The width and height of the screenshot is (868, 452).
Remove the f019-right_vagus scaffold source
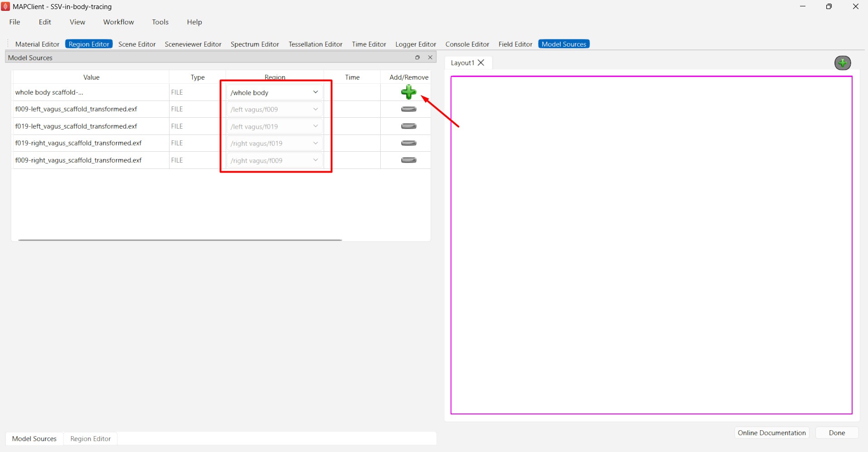[408, 143]
